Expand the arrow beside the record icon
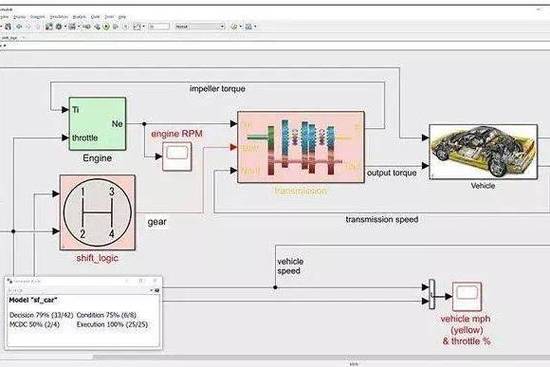Screen dimensions: 550x367 pos(143,26)
